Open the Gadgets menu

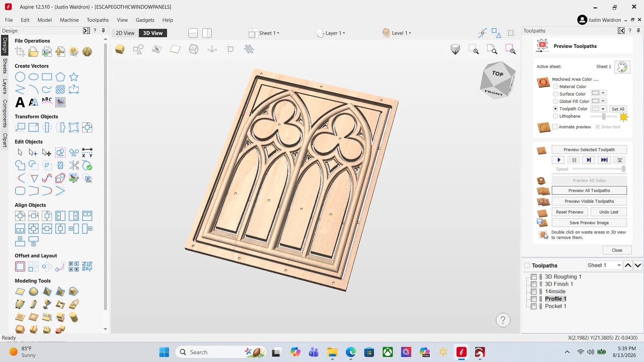click(x=145, y=20)
